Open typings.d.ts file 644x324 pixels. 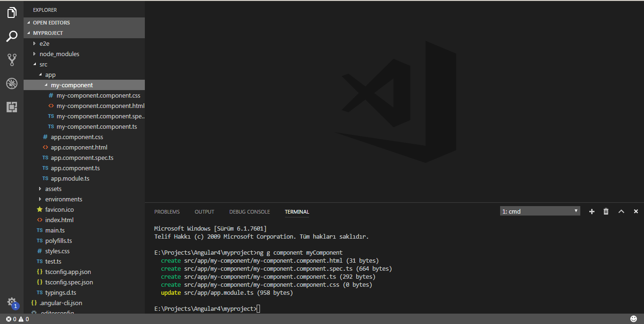(84, 292)
